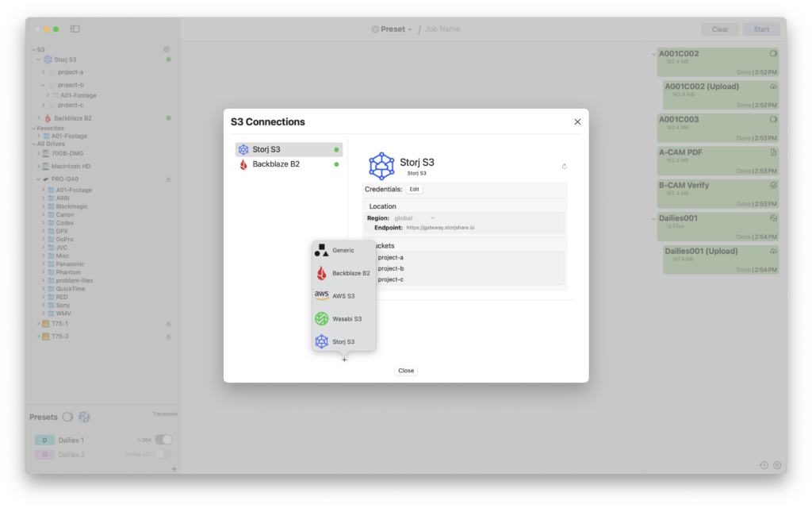Image resolution: width=812 pixels, height=508 pixels.
Task: Toggle the sidebar panel icon in the title bar
Action: click(75, 29)
